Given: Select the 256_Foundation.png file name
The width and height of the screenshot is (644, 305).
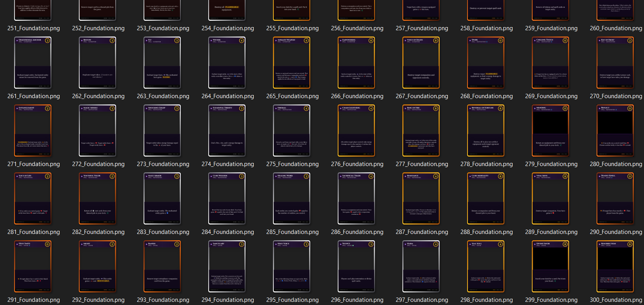Looking at the screenshot, I should (357, 28).
